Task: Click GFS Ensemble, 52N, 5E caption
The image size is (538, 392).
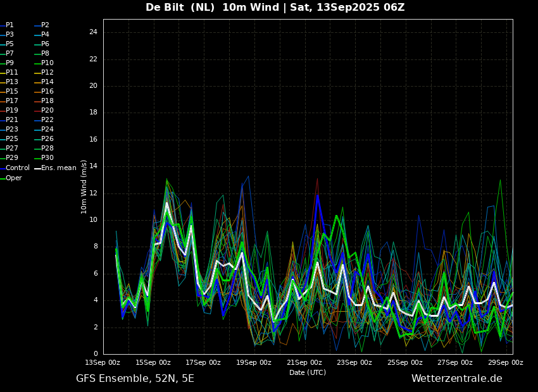Action: [135, 379]
